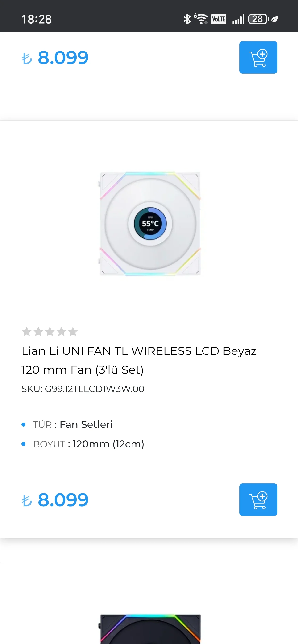298x644 pixels.
Task: Tap the 18:28 clock in status bar
Action: click(37, 19)
